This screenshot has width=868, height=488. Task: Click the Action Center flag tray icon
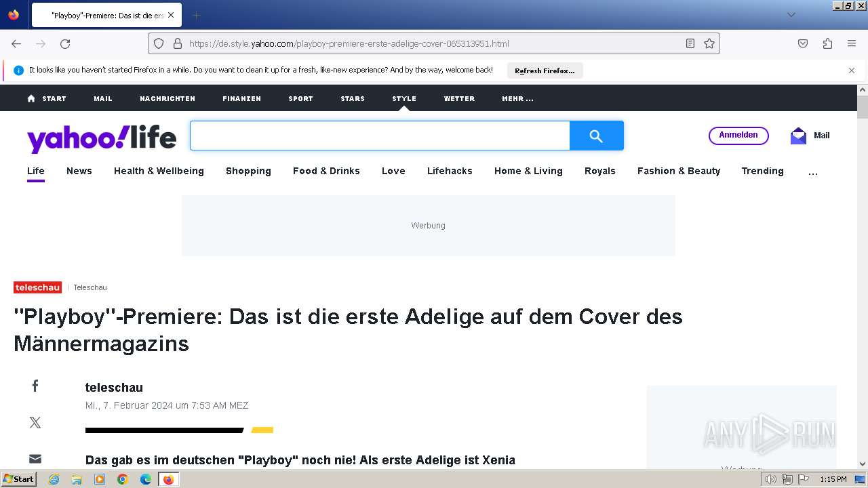pos(804,479)
